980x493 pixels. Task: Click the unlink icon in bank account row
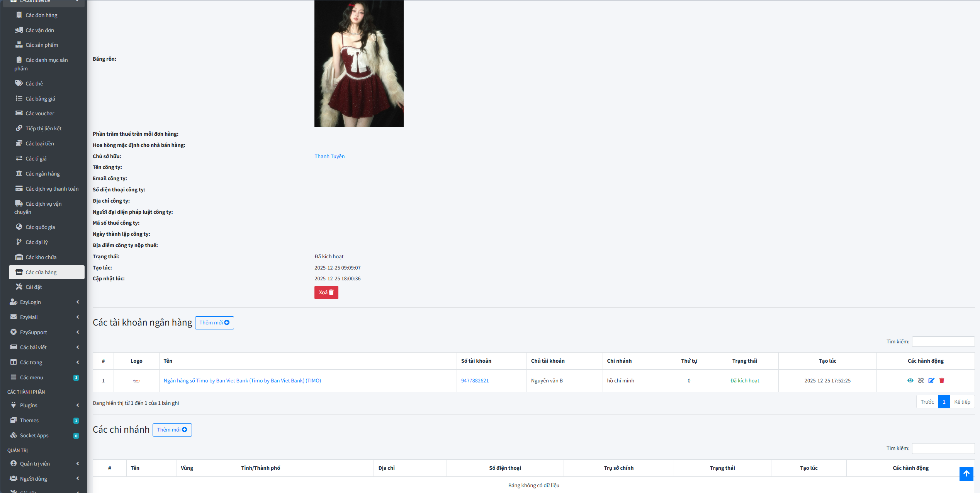921,380
